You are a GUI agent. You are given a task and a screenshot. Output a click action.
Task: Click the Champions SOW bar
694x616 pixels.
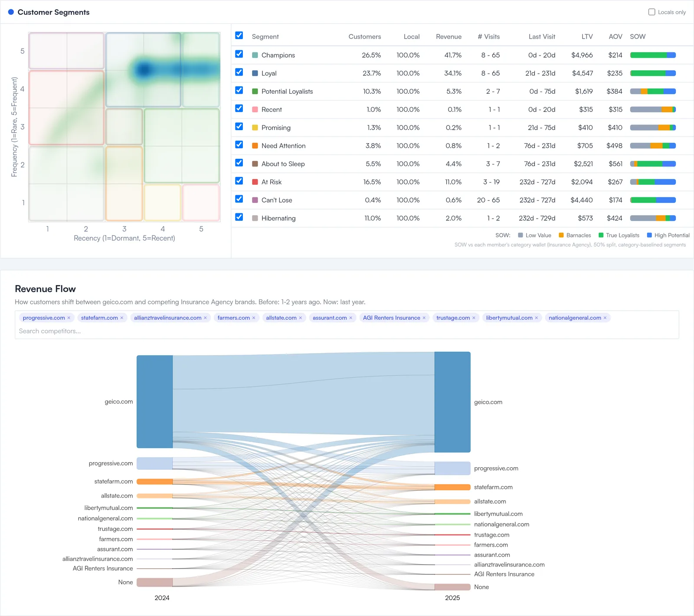[653, 55]
